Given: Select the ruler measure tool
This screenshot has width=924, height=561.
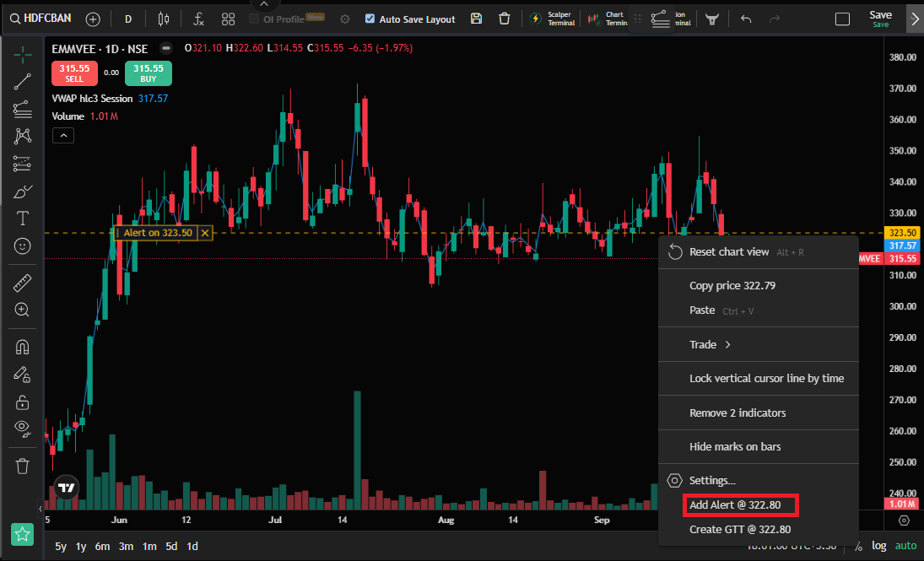Looking at the screenshot, I should [23, 283].
